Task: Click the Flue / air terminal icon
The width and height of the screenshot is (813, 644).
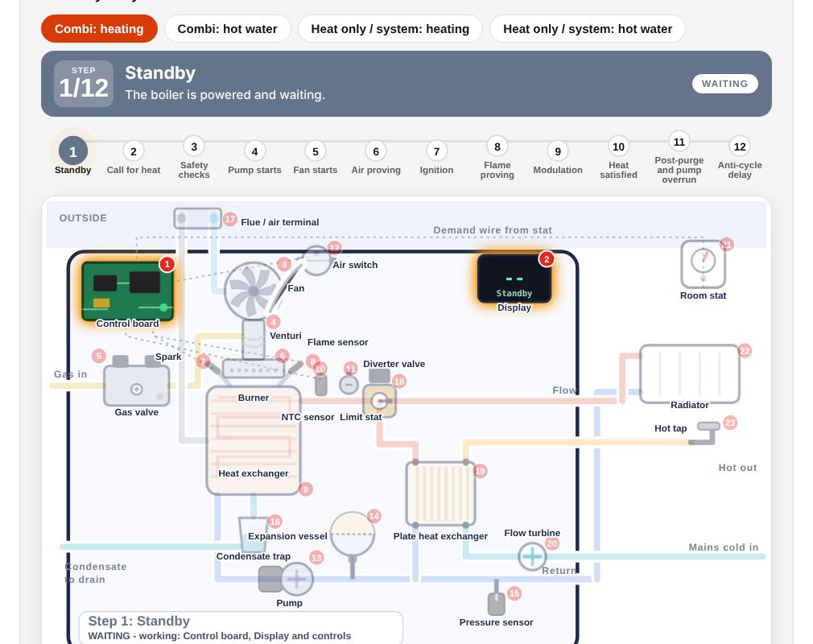Action: click(197, 218)
